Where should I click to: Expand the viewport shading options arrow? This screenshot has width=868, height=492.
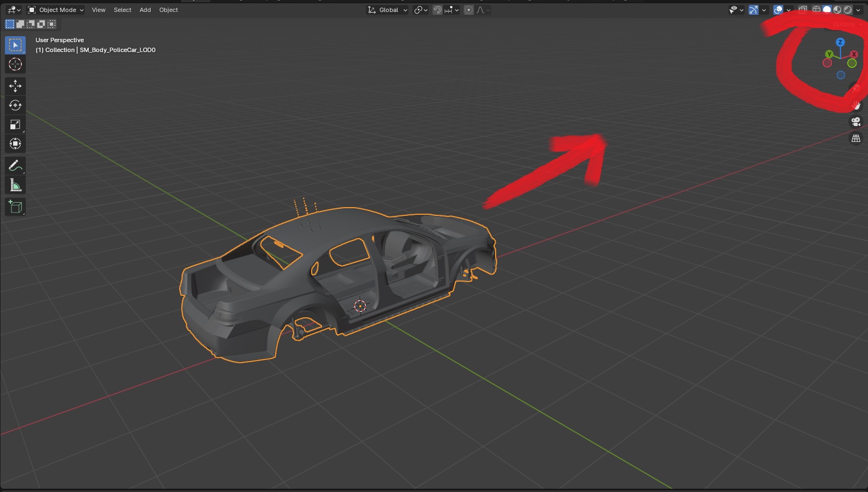[x=858, y=10]
